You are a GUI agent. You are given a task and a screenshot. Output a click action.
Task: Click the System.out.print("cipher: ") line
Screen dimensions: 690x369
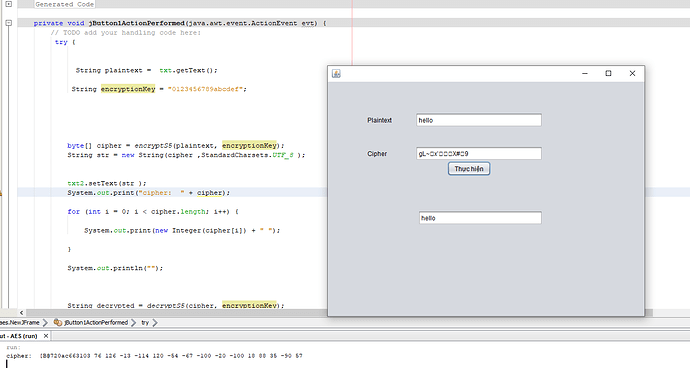149,193
